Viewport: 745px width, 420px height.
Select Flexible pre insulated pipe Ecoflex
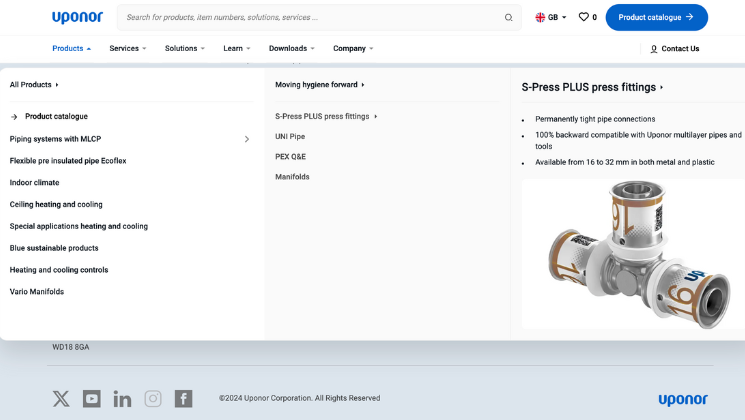click(x=68, y=161)
